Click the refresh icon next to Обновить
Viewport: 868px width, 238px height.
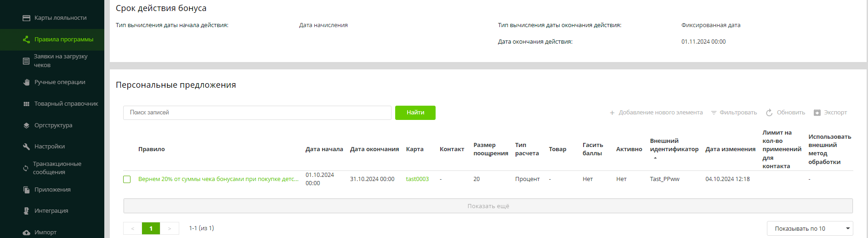(x=769, y=113)
